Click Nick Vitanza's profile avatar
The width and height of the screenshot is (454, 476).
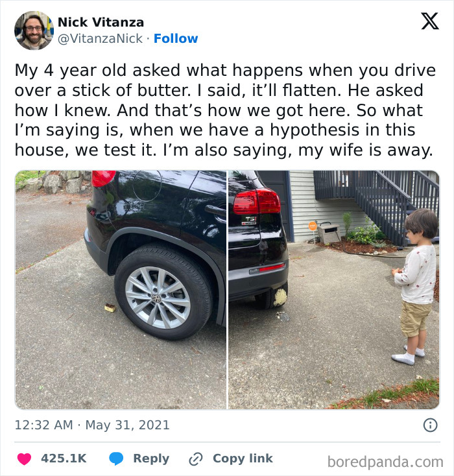click(34, 30)
